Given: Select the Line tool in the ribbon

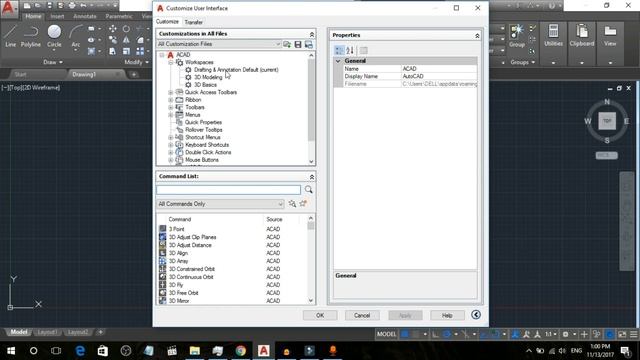Looking at the screenshot, I should point(10,36).
